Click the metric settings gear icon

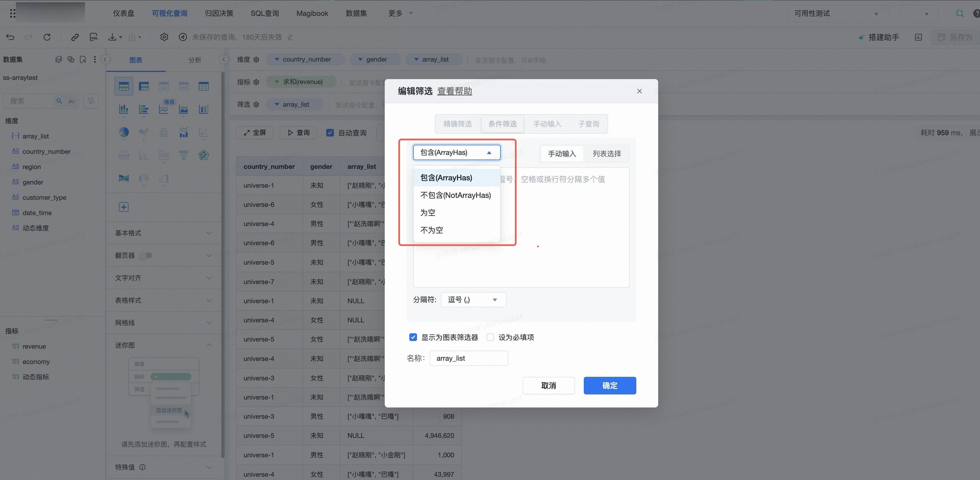click(x=256, y=82)
